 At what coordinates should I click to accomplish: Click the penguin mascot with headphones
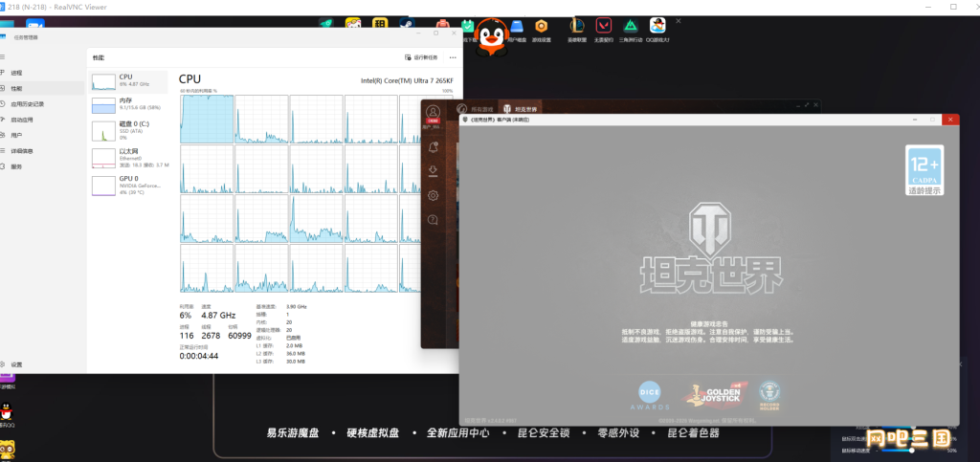[492, 37]
